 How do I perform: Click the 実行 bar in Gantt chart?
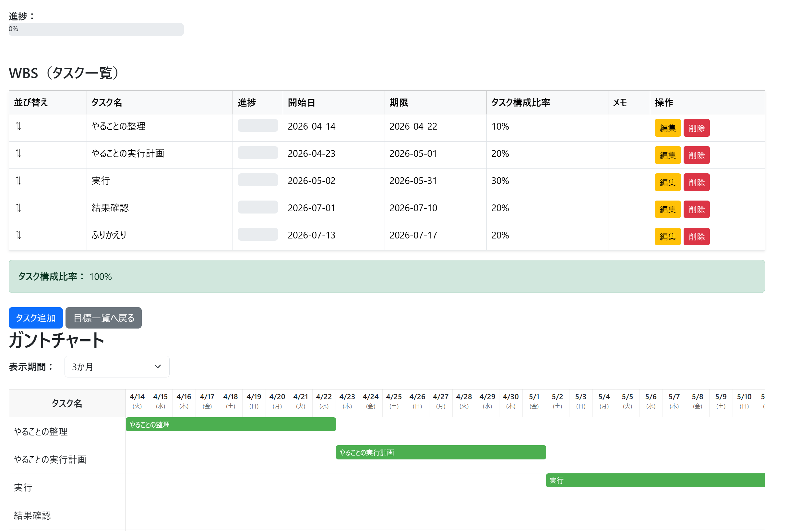click(655, 480)
